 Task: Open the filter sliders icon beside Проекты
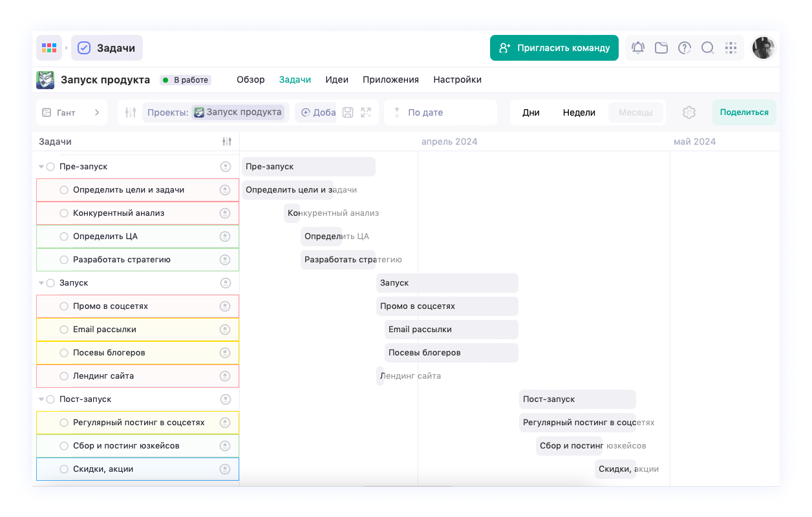(131, 112)
